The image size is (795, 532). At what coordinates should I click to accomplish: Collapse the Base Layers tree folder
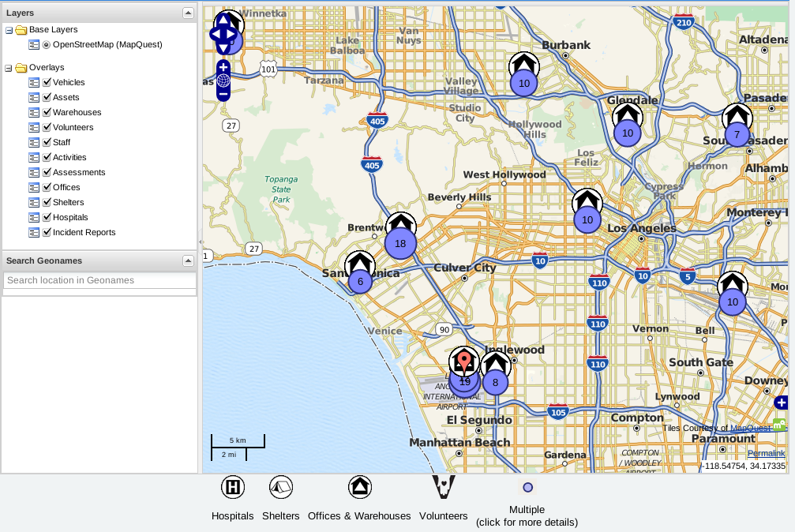(x=9, y=30)
